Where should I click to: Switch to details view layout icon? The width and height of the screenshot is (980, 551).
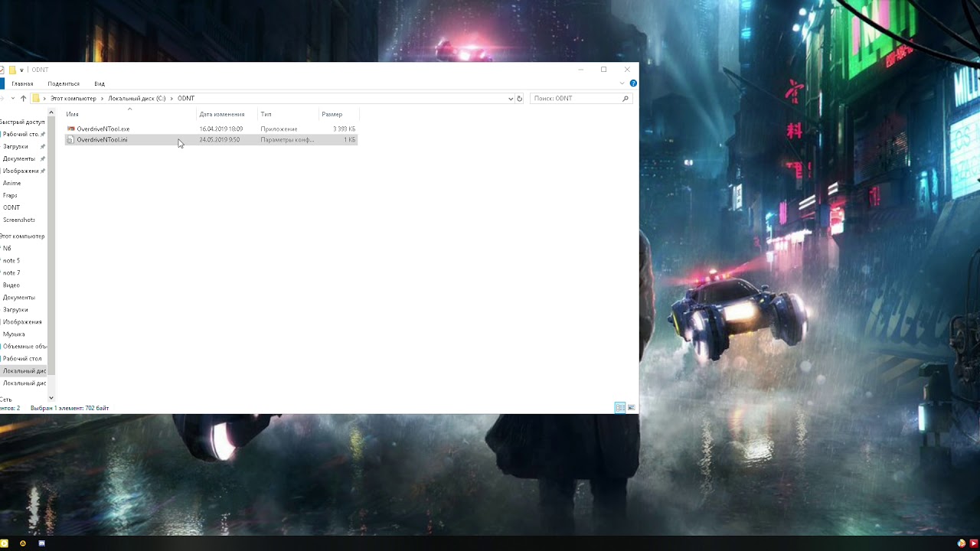pyautogui.click(x=620, y=408)
